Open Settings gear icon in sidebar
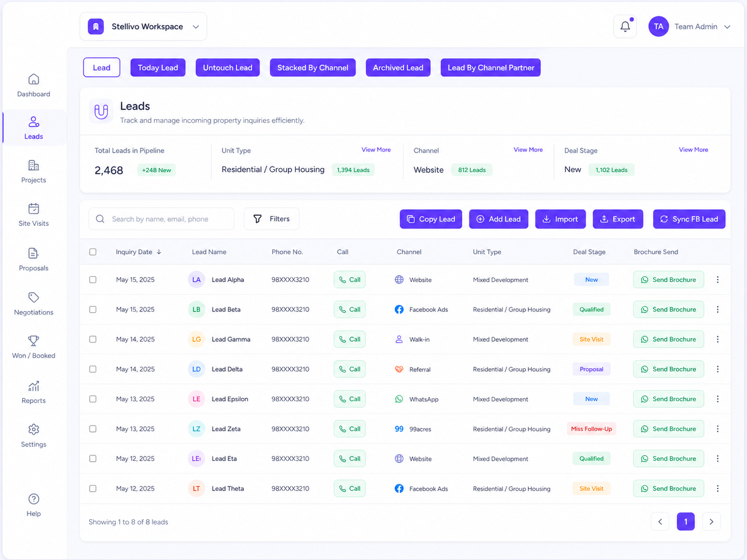 coord(34,430)
